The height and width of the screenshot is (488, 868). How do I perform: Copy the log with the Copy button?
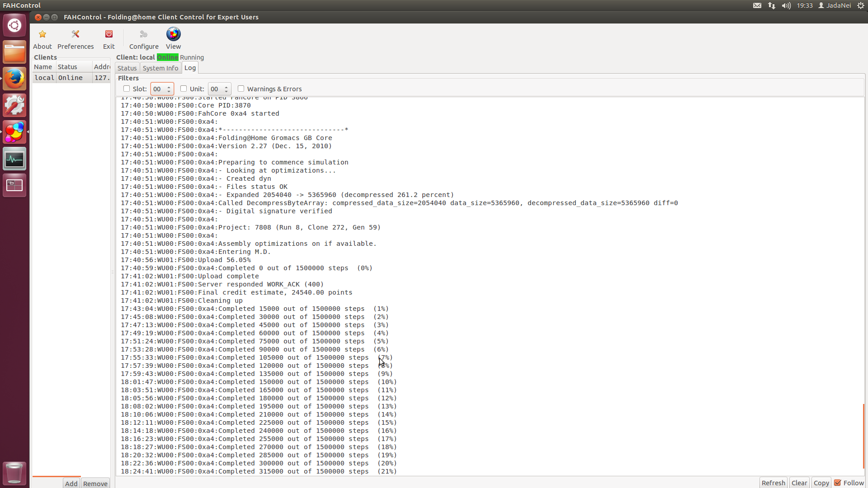click(x=821, y=483)
